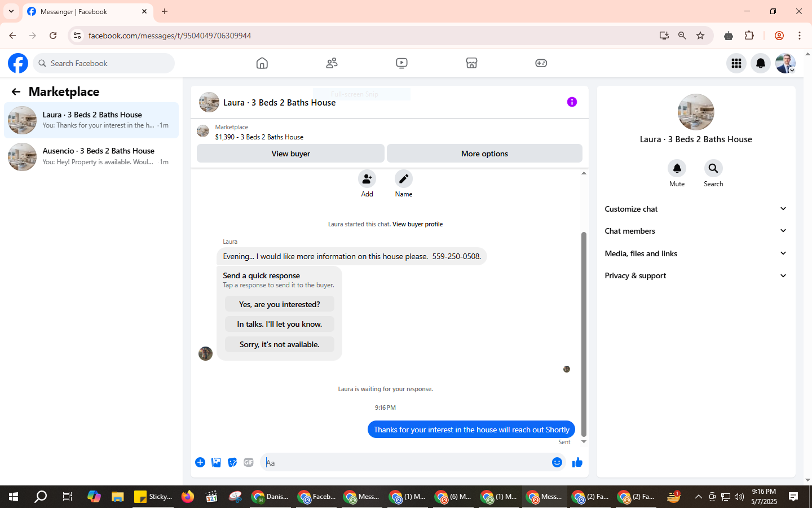Open Windows Action Center notifications icon

point(793,497)
